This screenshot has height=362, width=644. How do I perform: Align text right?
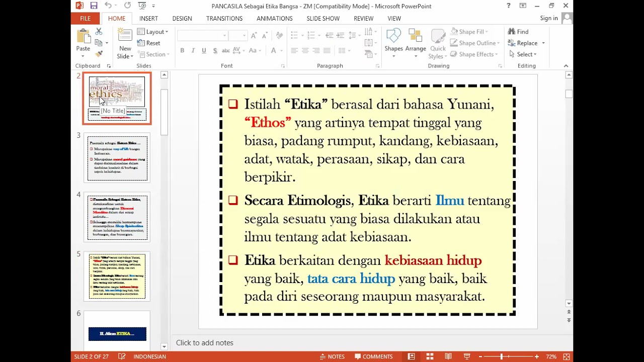coord(316,50)
